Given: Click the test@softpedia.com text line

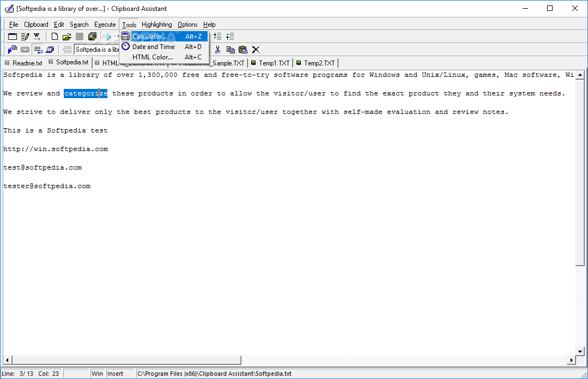Looking at the screenshot, I should (43, 168).
